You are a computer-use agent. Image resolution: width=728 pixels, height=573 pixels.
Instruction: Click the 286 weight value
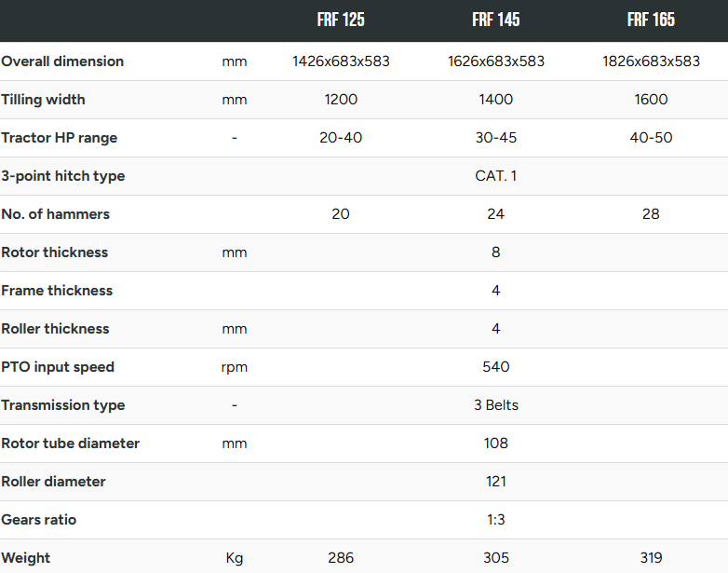(x=341, y=558)
